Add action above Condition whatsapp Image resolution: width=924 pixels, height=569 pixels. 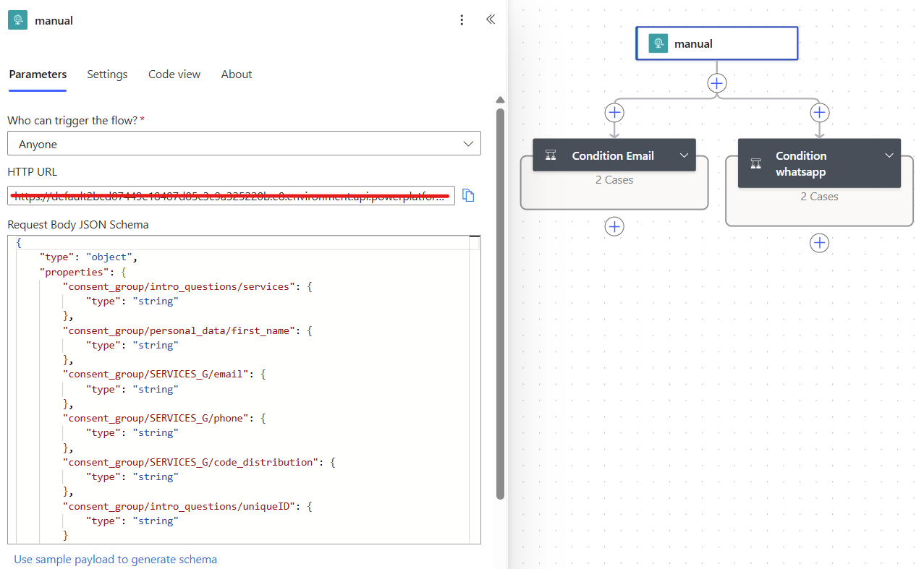(819, 113)
